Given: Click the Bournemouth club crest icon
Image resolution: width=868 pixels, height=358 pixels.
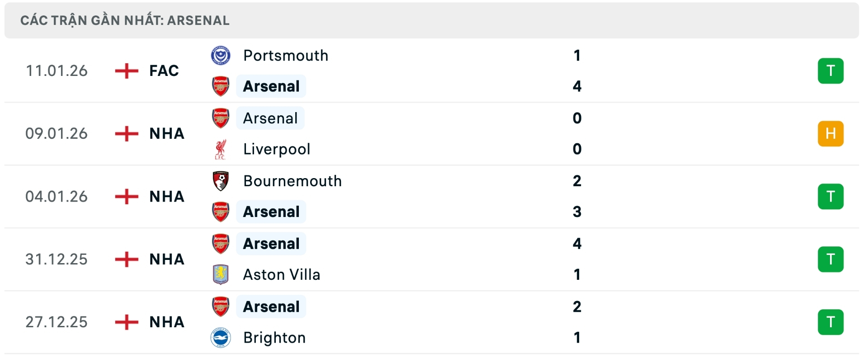Looking at the screenshot, I should tap(220, 180).
